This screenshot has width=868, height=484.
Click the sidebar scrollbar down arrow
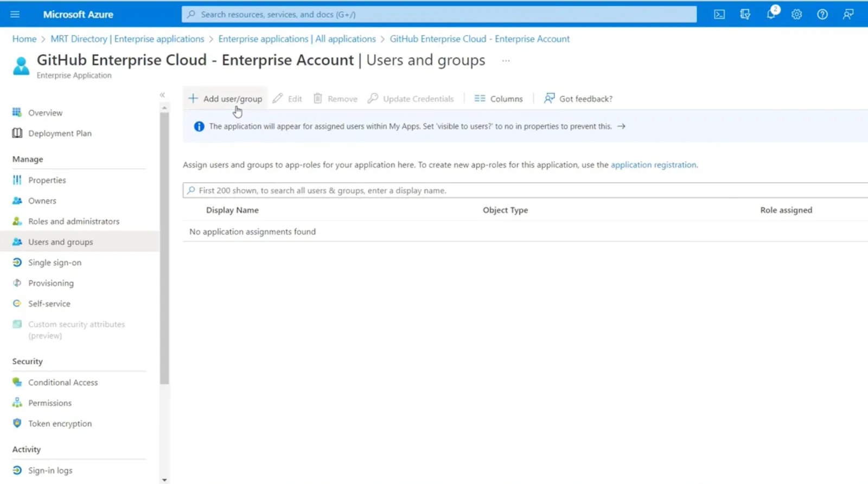164,480
